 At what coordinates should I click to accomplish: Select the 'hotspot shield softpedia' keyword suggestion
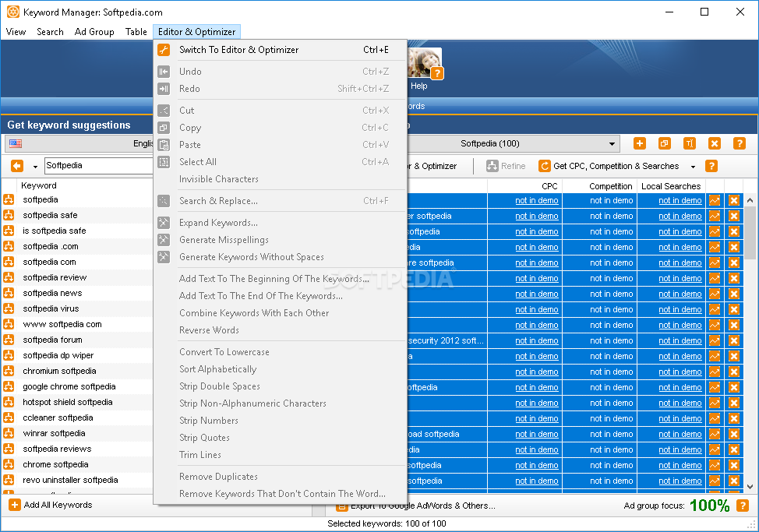point(67,403)
